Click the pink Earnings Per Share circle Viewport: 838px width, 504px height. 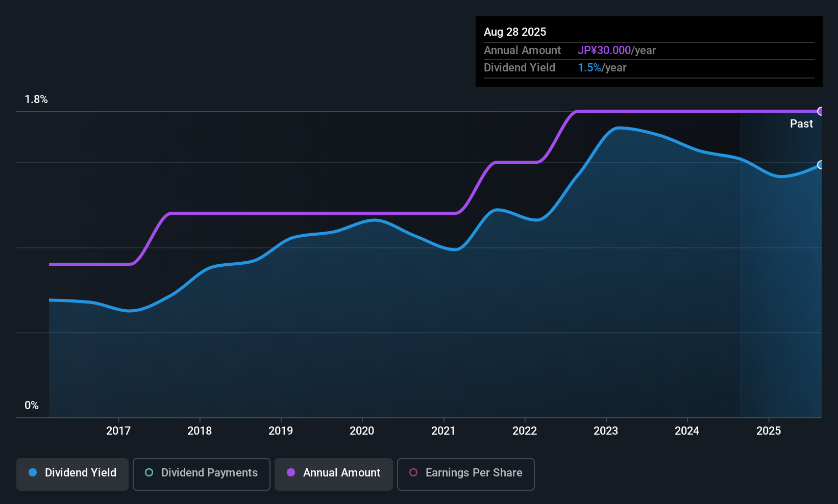[413, 473]
